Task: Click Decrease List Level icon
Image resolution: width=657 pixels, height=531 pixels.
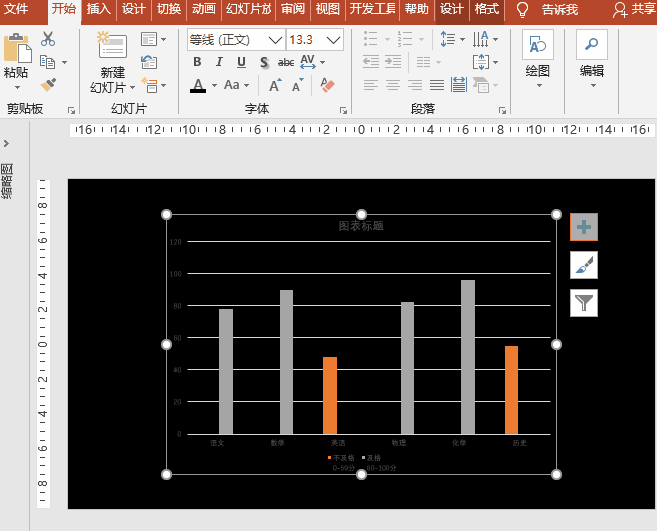Action: (x=371, y=62)
